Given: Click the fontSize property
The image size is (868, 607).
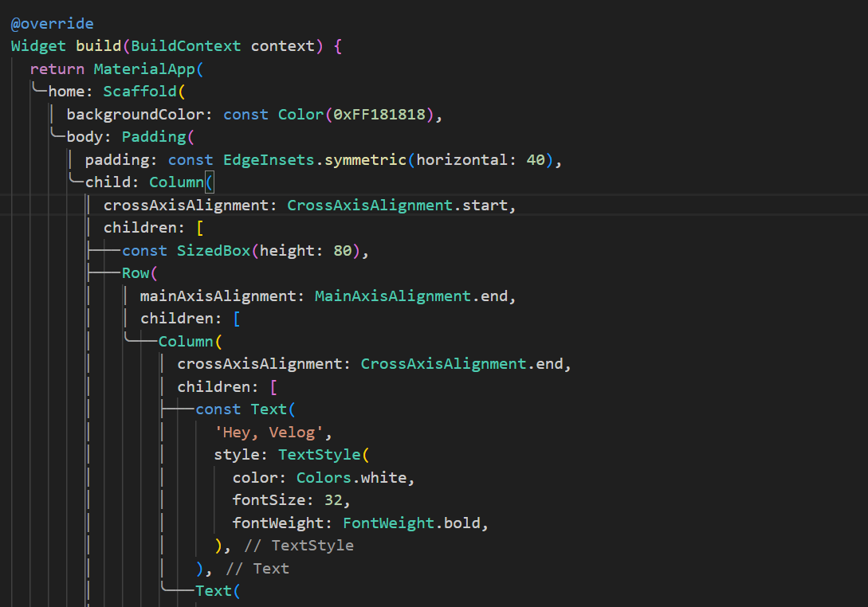Looking at the screenshot, I should click(x=273, y=499).
